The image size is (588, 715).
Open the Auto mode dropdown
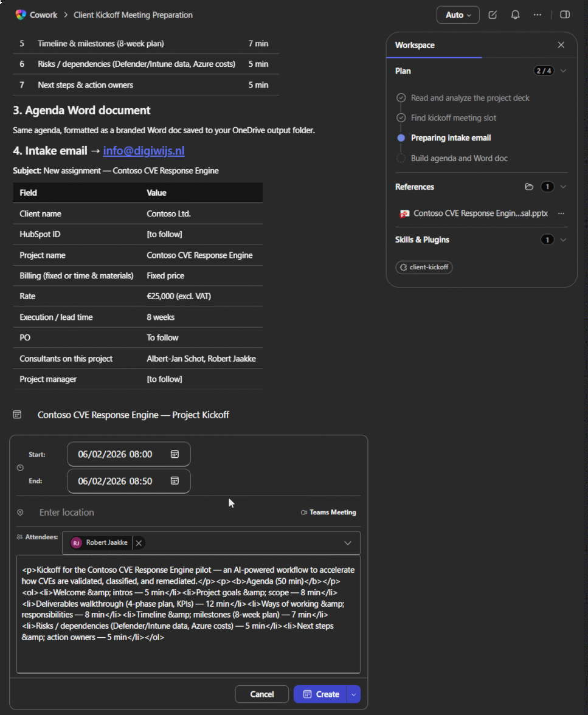coord(458,15)
